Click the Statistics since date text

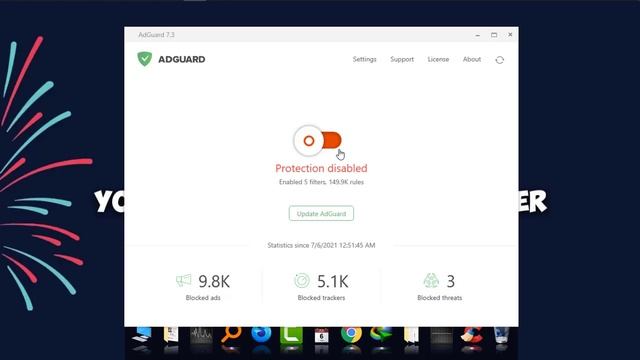(321, 245)
